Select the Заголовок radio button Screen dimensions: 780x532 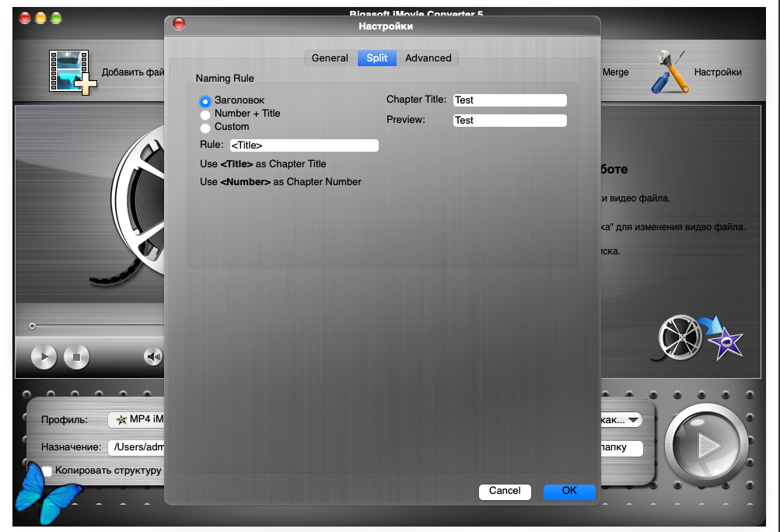205,101
